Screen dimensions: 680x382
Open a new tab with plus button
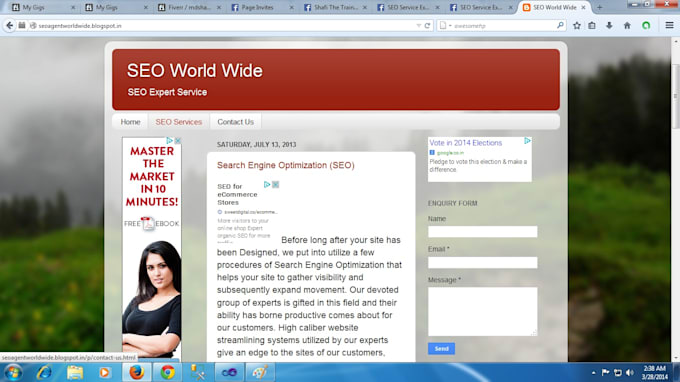pyautogui.click(x=600, y=7)
